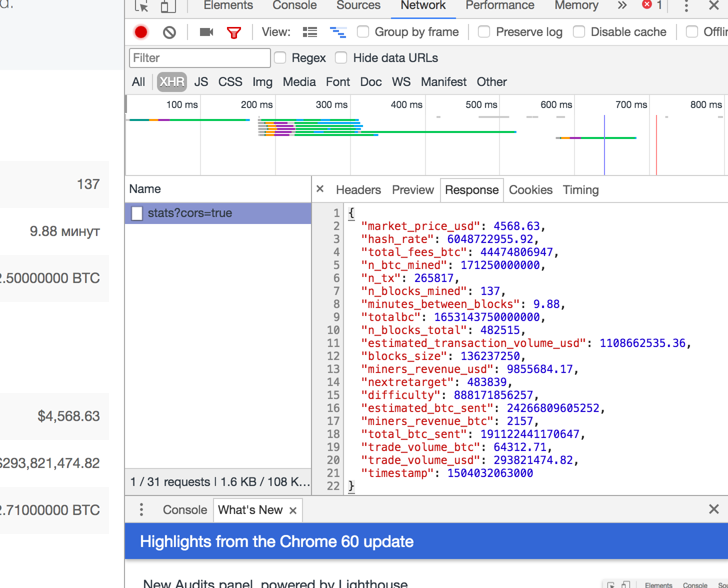
Task: Show more DevTools tabs chevron
Action: click(x=622, y=5)
